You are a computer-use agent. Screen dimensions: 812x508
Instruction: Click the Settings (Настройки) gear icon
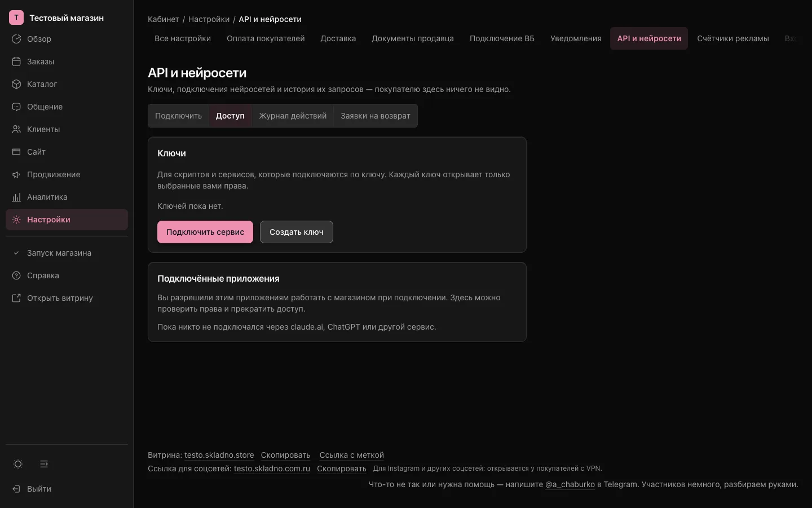coord(16,220)
